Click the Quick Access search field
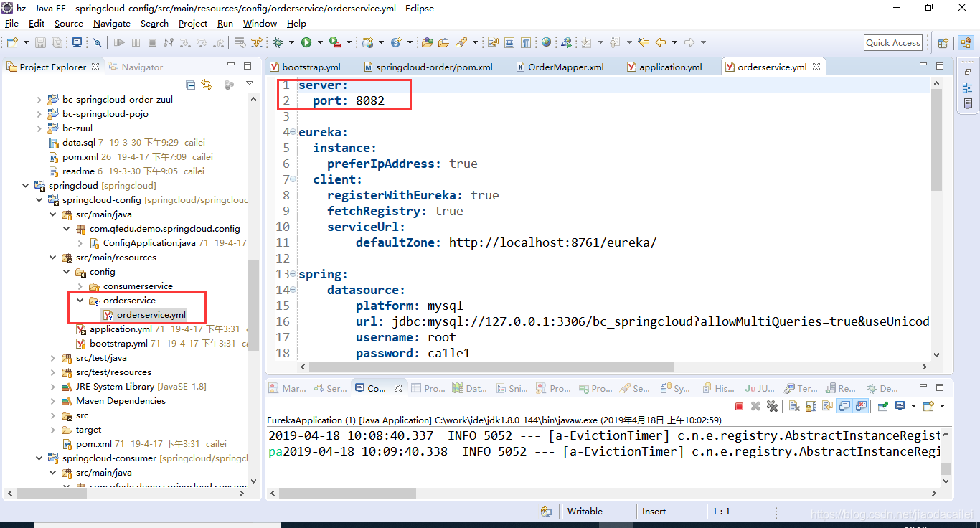The image size is (980, 528). [893, 42]
